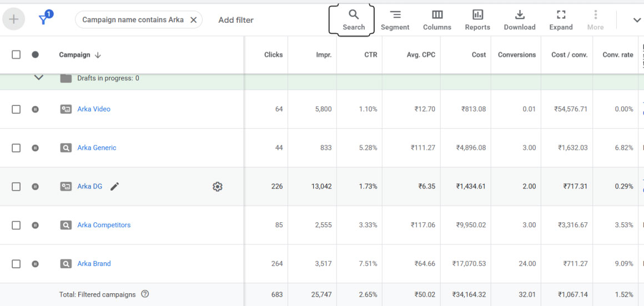
Task: Remove the Campaign name contains Arka filter
Action: (x=193, y=20)
